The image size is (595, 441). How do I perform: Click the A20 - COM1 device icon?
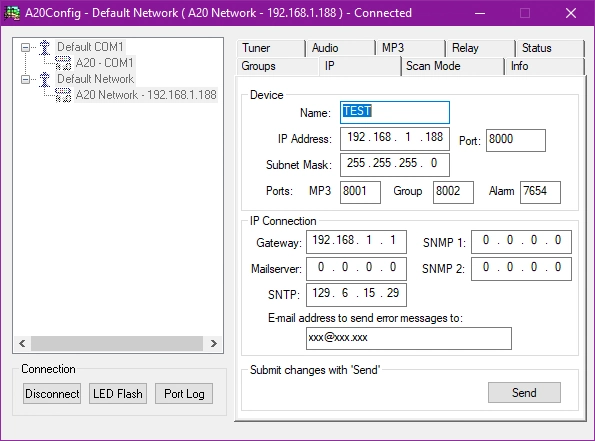[x=63, y=63]
